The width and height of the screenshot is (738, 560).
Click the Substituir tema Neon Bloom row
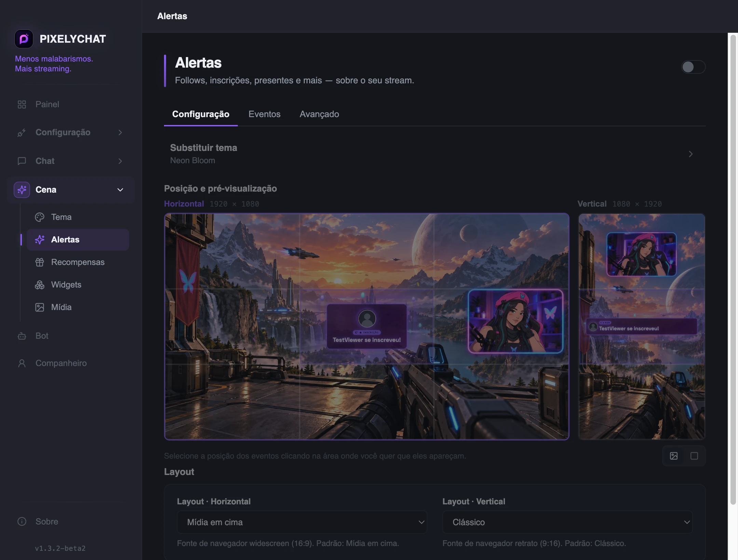tap(435, 154)
